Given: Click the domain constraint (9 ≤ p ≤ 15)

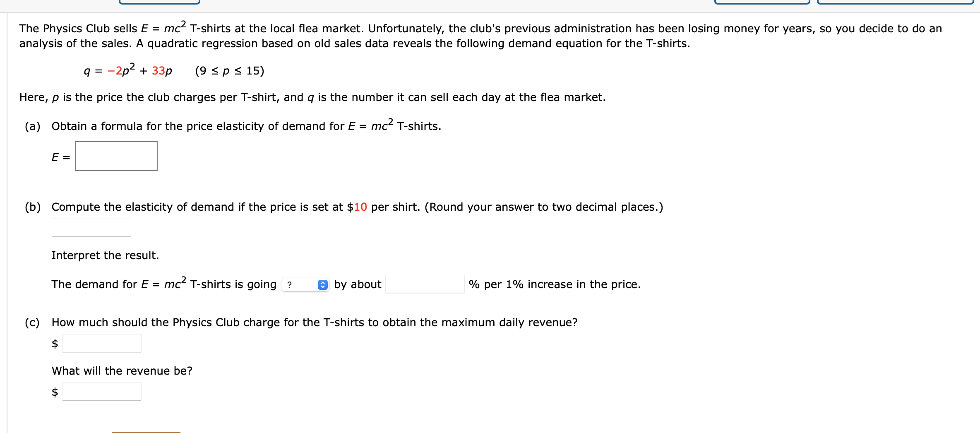Looking at the screenshot, I should click(x=229, y=71).
